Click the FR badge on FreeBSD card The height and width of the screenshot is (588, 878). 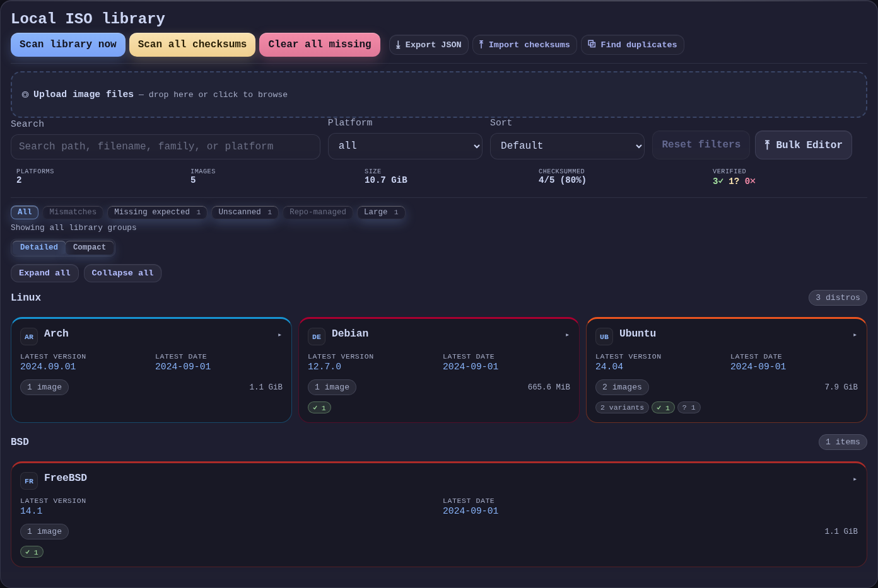(x=29, y=481)
